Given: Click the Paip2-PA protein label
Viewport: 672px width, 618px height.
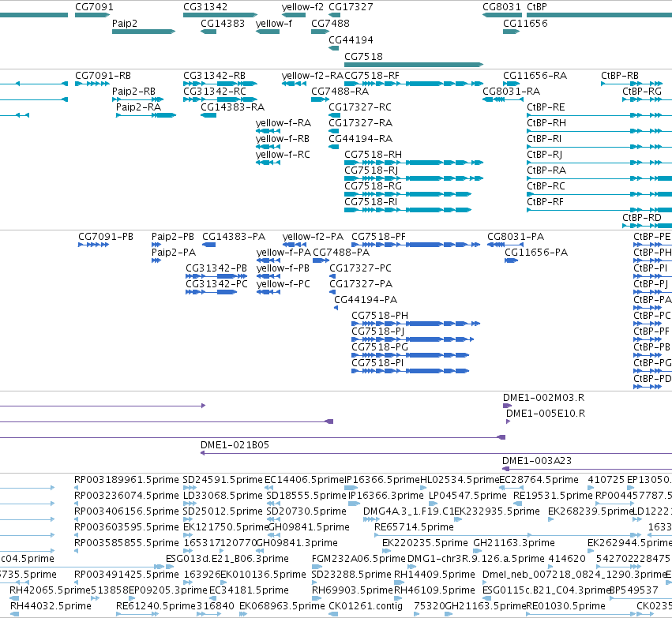Looking at the screenshot, I should 174,253.
